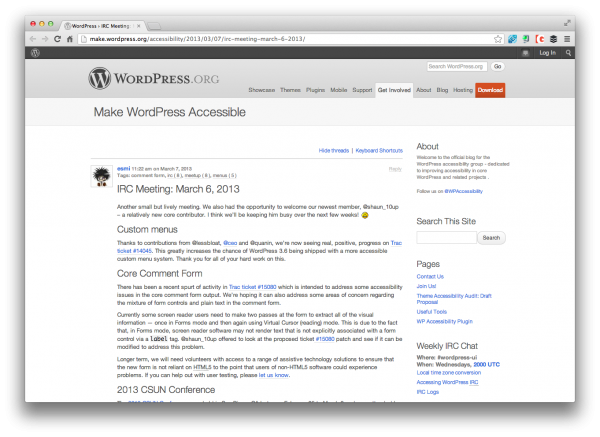
Task: Open WP Accessibility Plugin link
Action: coord(445,322)
